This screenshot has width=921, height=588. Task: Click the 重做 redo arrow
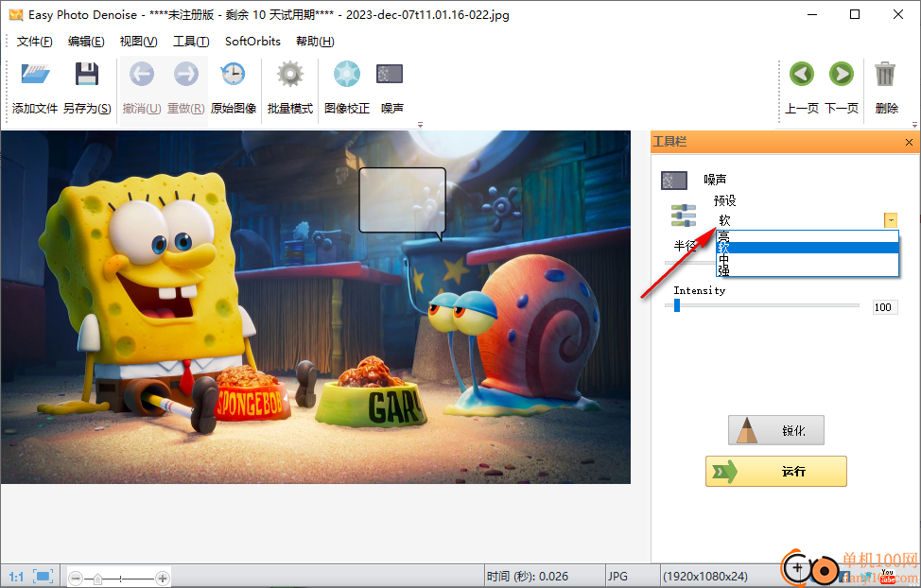tap(186, 74)
